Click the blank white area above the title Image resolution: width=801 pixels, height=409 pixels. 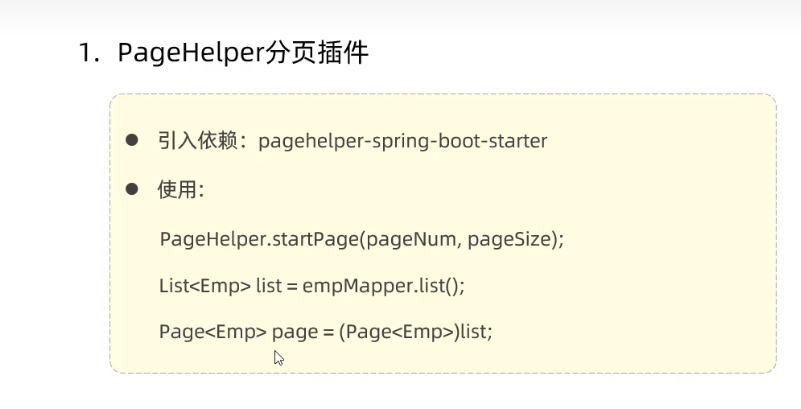point(400,15)
